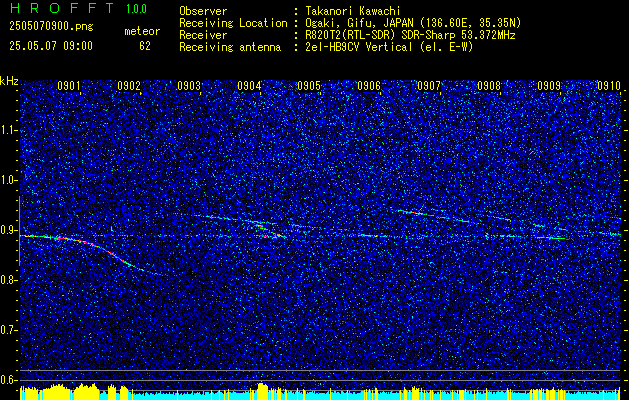
Task: Click antenna text 2el-HB9CV Vertical
Action: [x=359, y=47]
